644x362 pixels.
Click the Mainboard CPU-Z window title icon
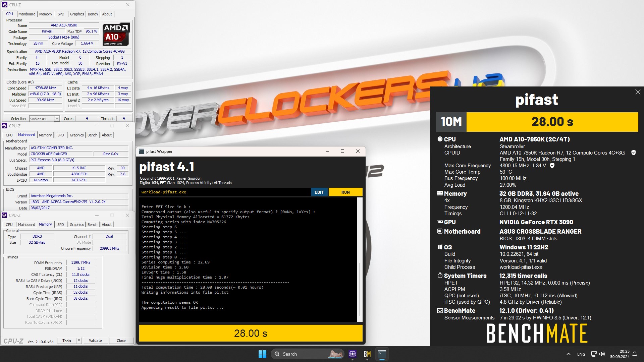point(5,126)
